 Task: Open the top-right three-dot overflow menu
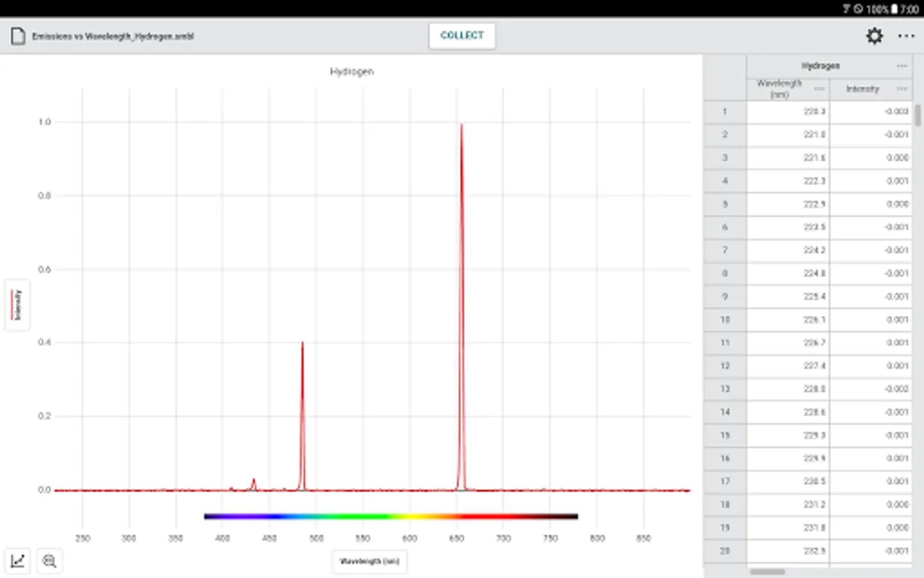(906, 36)
